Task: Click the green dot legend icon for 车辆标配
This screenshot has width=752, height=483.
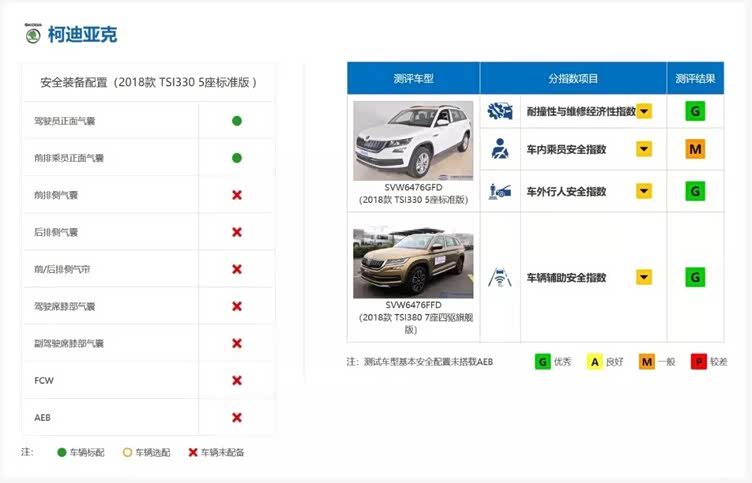Action: pos(61,452)
